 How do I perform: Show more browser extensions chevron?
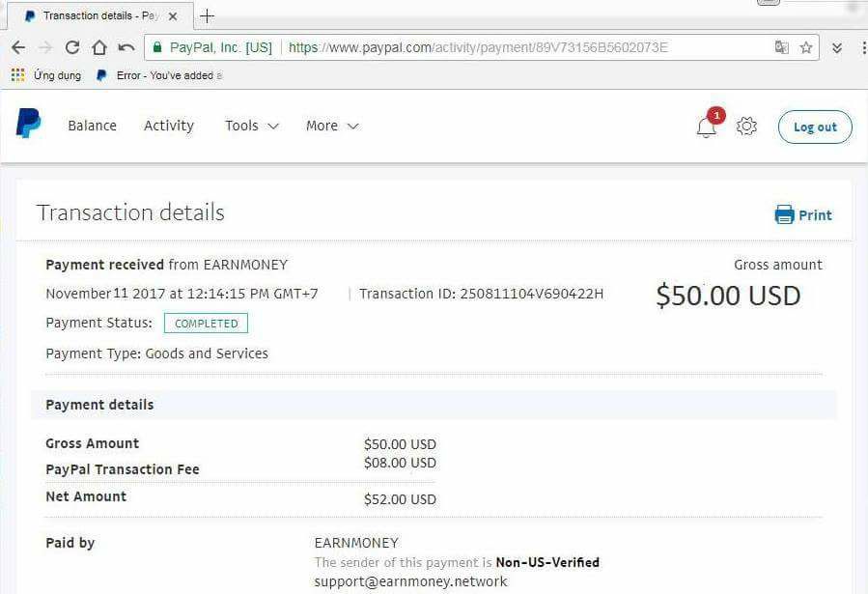(837, 47)
